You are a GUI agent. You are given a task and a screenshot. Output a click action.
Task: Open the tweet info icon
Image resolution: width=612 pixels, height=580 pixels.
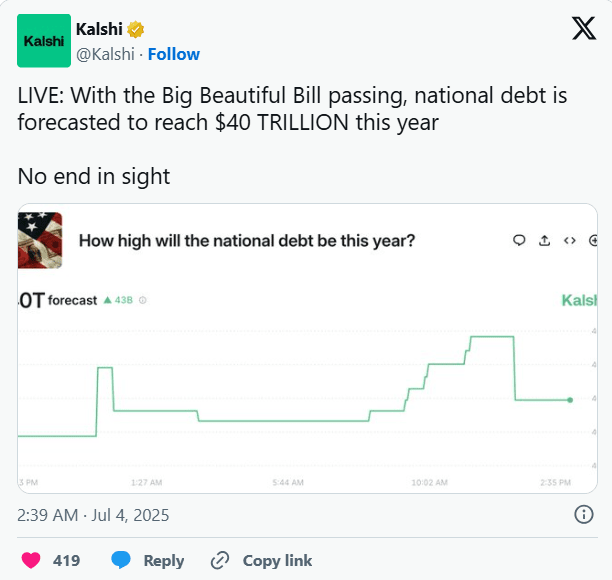[584, 515]
